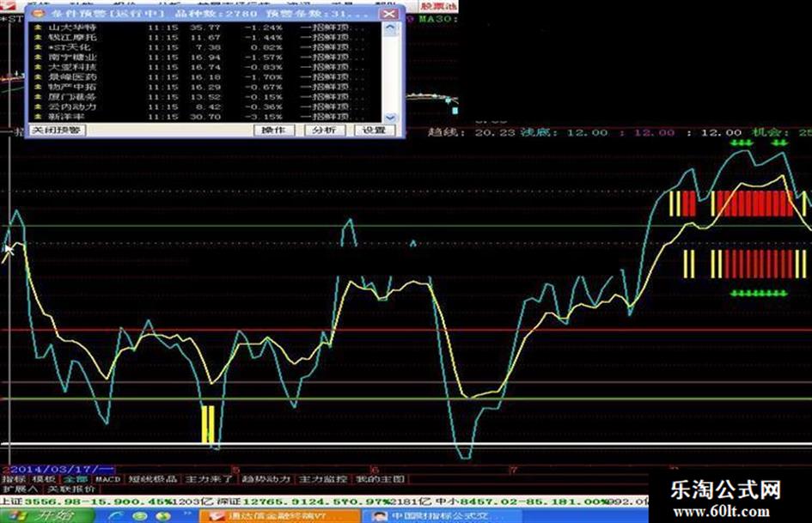The image size is (812, 523).
Task: Click the 操作 button in alert dialog
Action: click(274, 130)
